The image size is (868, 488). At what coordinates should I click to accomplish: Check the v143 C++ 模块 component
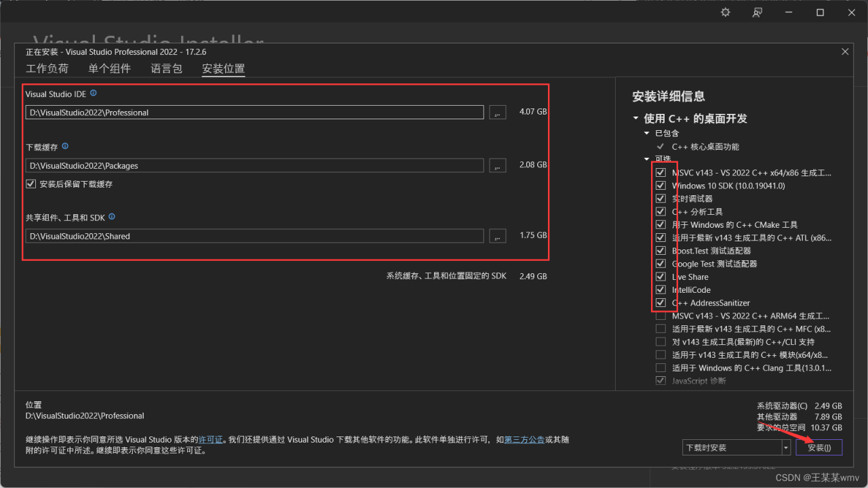(660, 354)
